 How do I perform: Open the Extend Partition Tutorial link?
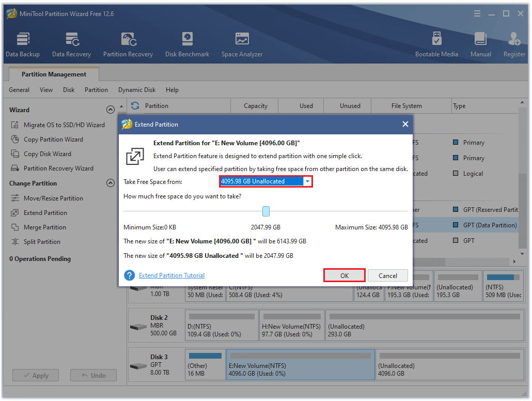tap(171, 275)
